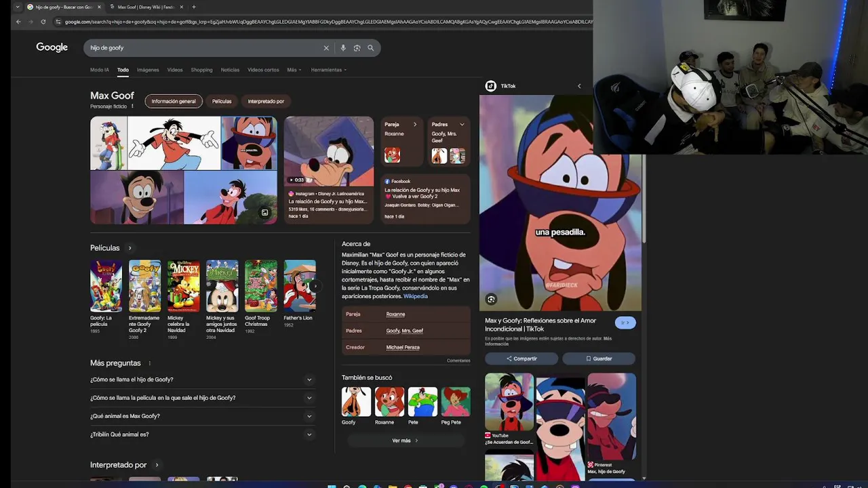The image size is (868, 488).
Task: Open the Max Goof three-dot options menu
Action: [x=132, y=106]
